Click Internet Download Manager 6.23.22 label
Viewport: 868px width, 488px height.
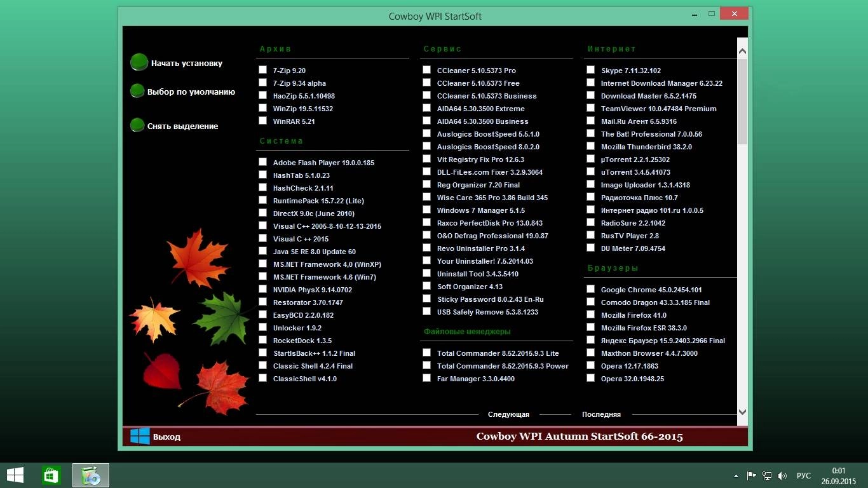pos(661,83)
